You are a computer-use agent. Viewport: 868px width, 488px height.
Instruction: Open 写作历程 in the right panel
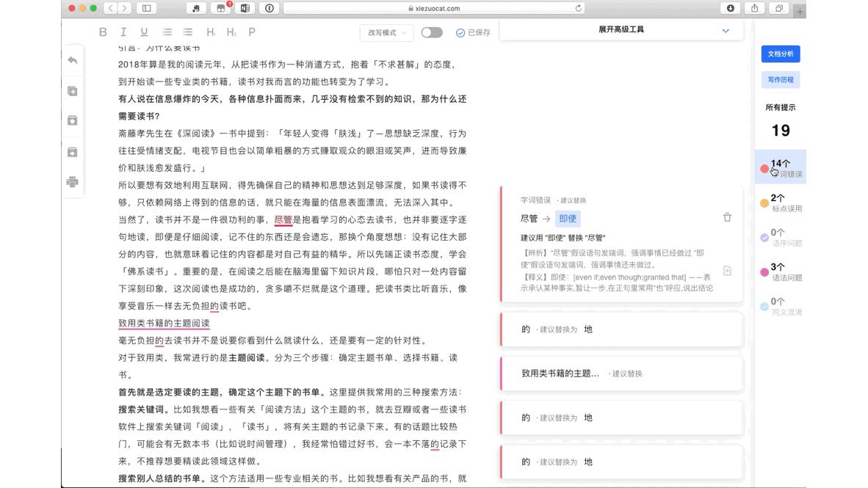pyautogui.click(x=781, y=79)
